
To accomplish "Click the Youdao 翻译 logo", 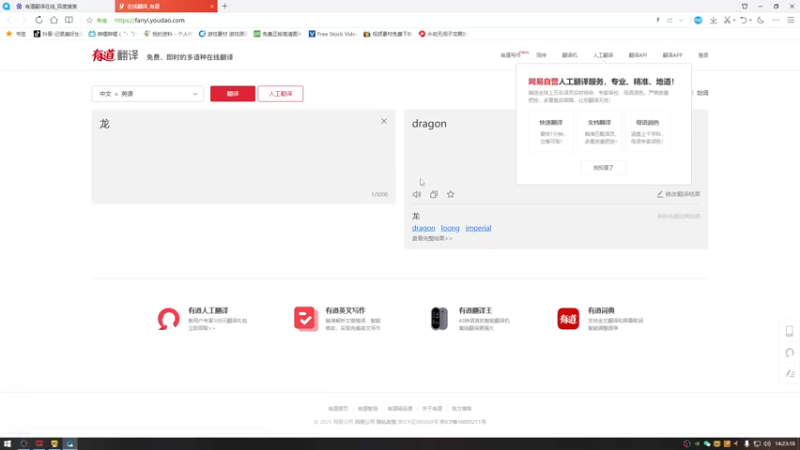I will [x=115, y=55].
